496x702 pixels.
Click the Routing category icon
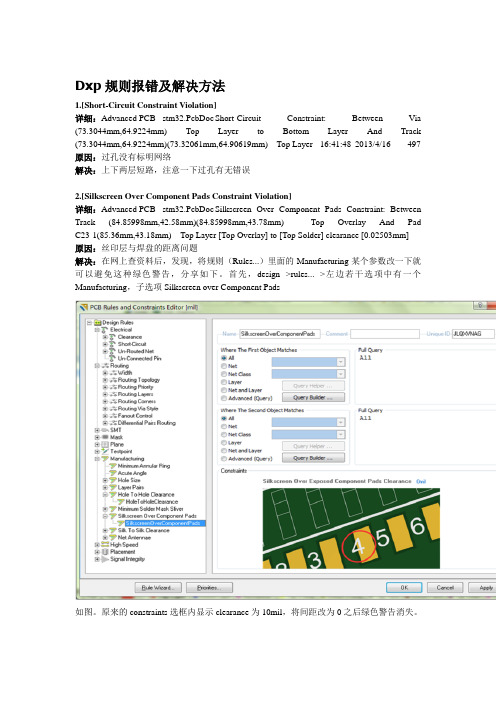coord(105,365)
